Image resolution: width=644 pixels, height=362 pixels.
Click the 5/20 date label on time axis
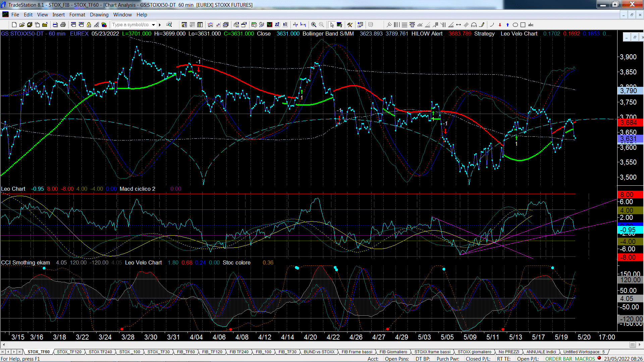click(x=584, y=337)
